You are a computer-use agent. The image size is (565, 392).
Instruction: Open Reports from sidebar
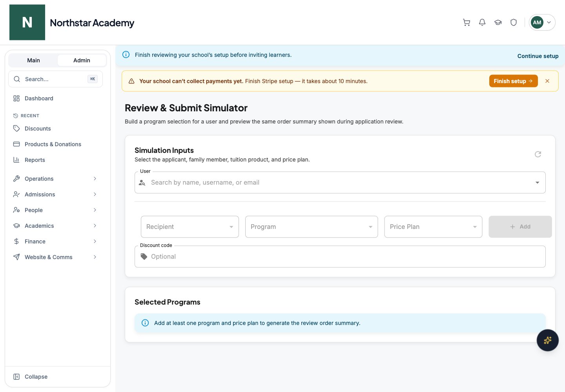pos(55,160)
